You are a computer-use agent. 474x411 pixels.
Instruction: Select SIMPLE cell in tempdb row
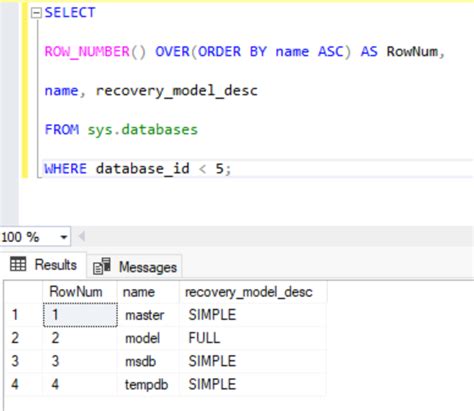click(x=253, y=384)
